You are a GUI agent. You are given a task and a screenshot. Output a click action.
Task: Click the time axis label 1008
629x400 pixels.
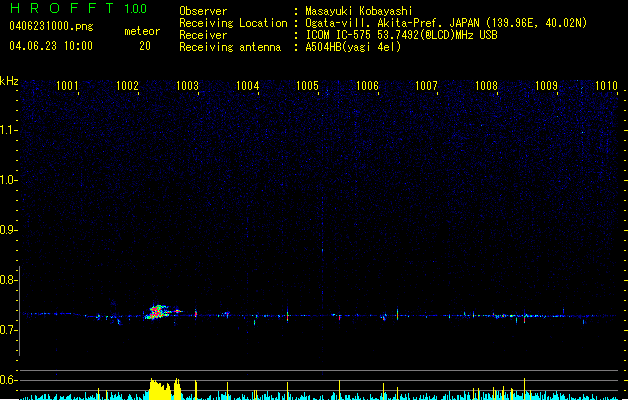(486, 86)
